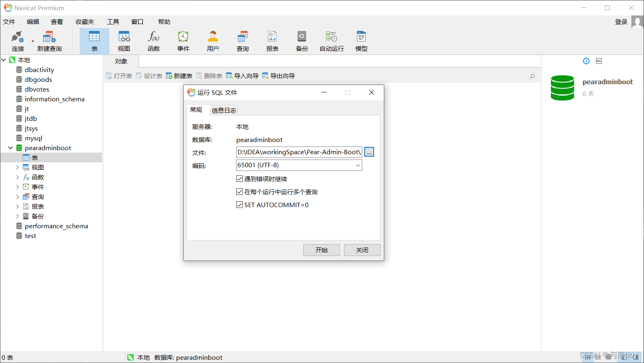This screenshot has height=363, width=644.
Task: Expand the 备份 tree node
Action: 17,216
